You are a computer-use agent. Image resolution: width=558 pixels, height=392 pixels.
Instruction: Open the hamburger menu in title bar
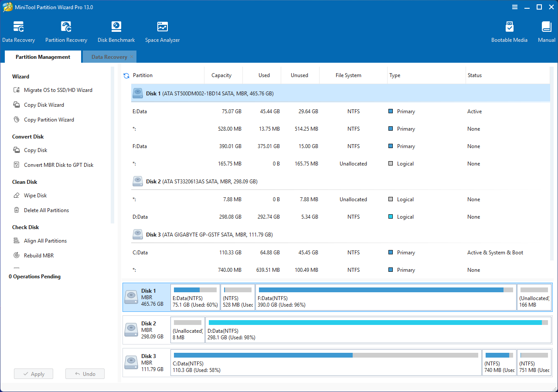[515, 7]
